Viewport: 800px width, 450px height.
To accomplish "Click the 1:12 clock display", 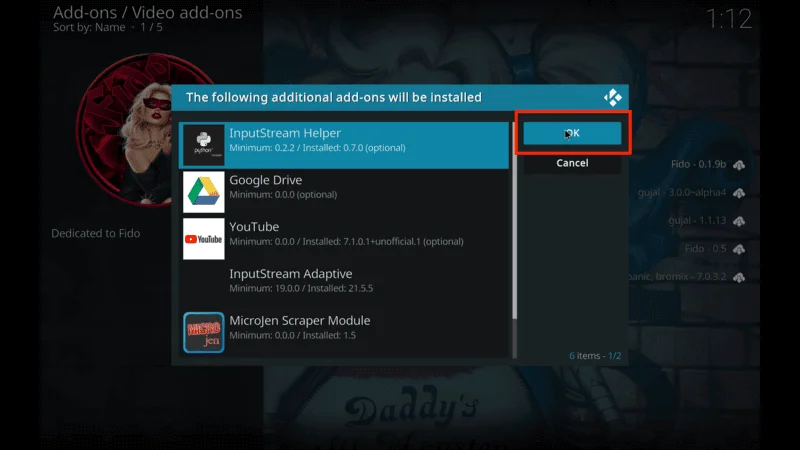I will point(729,19).
